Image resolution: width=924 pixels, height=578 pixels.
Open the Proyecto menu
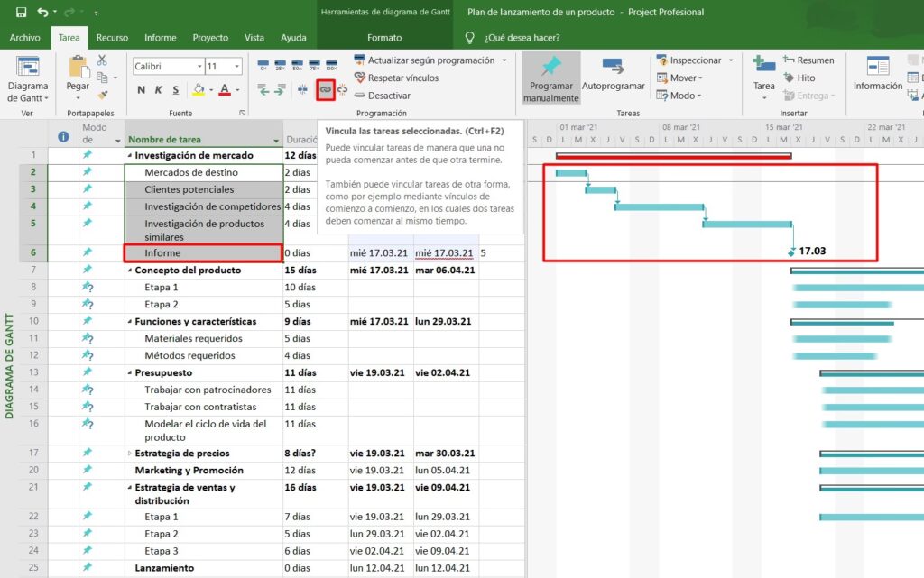click(210, 37)
